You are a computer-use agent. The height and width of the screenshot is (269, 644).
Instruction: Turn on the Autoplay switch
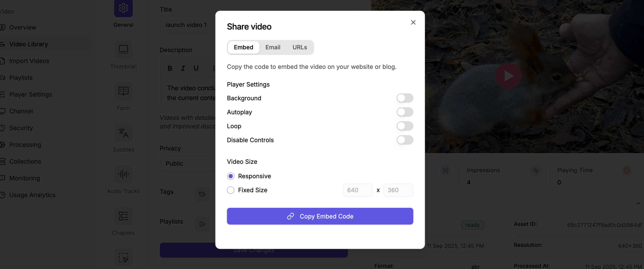pyautogui.click(x=404, y=112)
